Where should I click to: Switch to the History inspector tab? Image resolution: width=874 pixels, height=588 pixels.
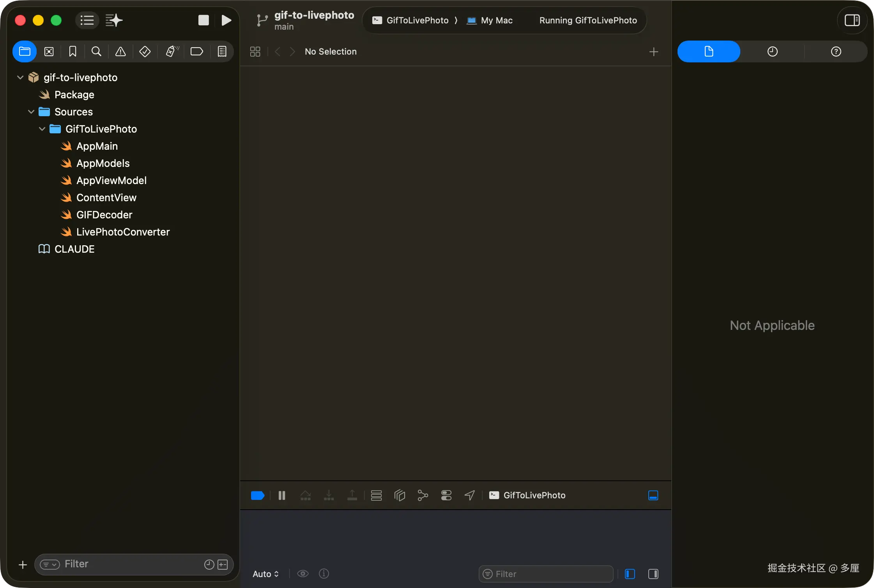772,51
